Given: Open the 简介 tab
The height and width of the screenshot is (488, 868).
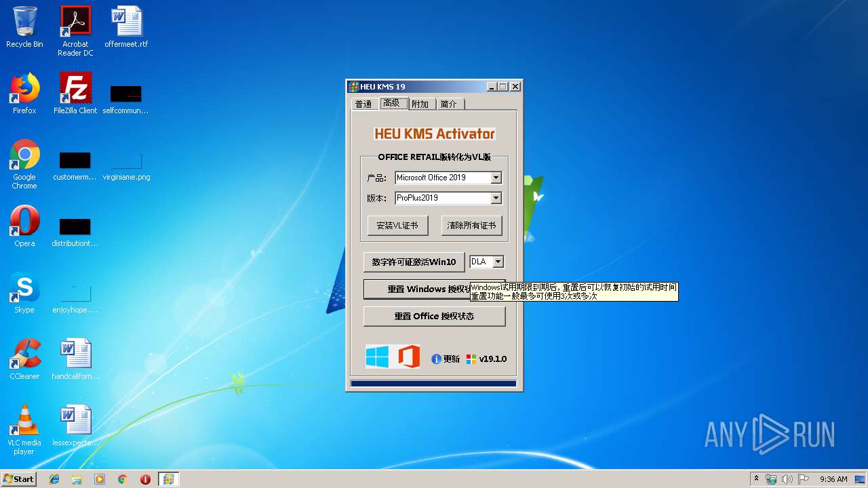Looking at the screenshot, I should point(449,104).
